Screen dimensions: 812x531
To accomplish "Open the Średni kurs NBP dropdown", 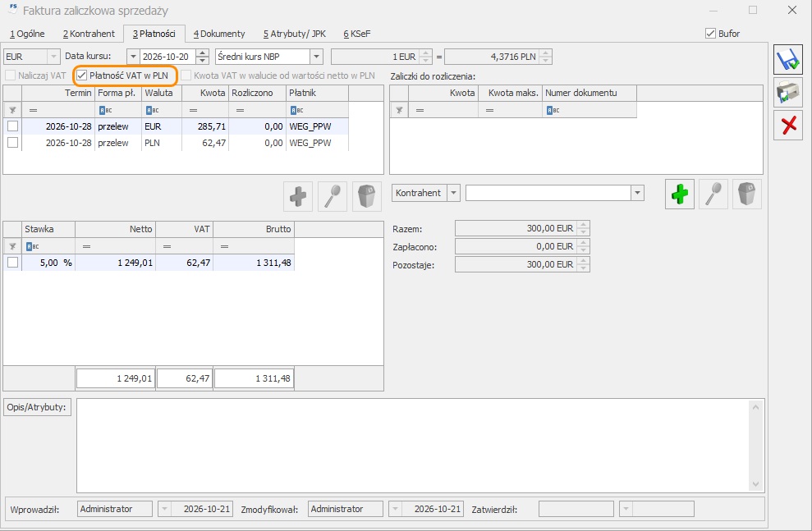I will 316,57.
